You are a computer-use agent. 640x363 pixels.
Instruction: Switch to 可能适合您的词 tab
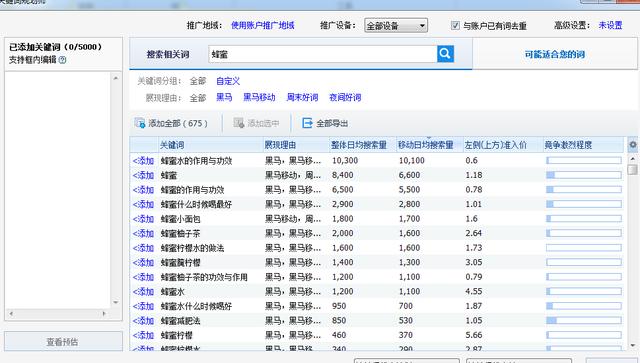tap(555, 54)
